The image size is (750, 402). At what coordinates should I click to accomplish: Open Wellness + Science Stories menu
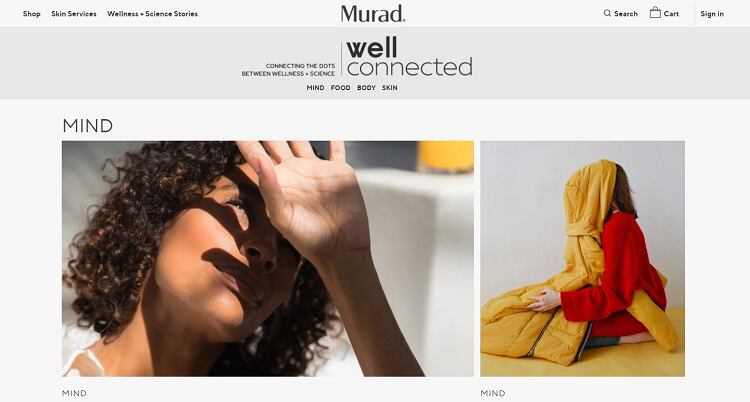pyautogui.click(x=152, y=14)
